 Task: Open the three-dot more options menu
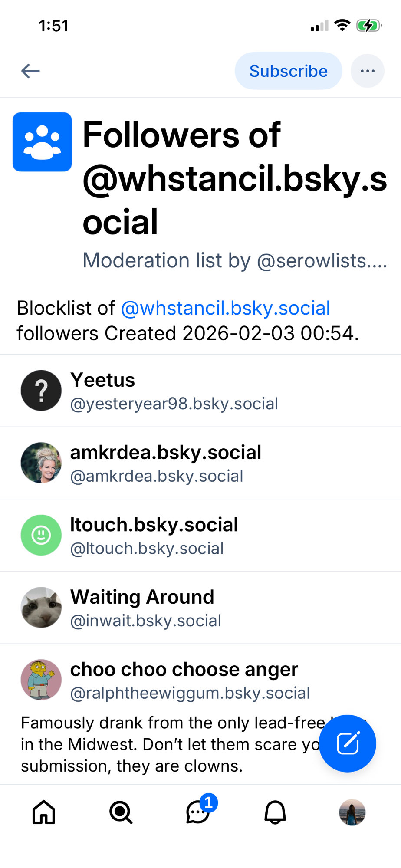tap(367, 71)
